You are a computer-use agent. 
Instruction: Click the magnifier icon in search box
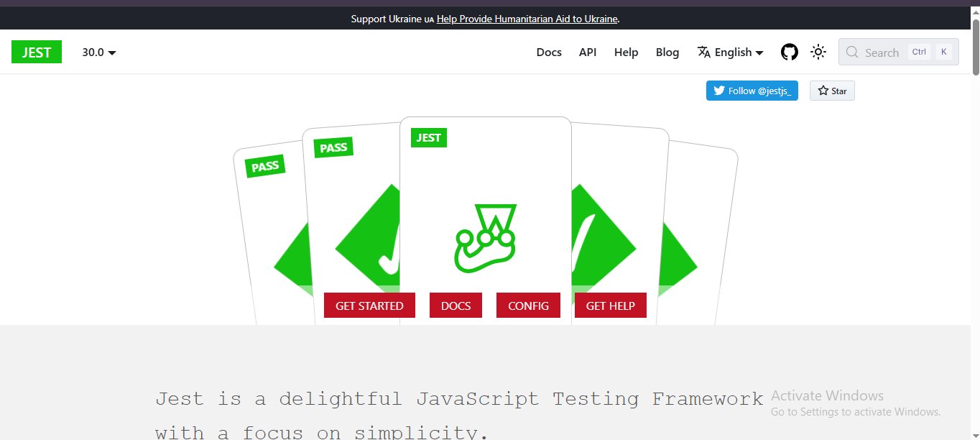click(x=852, y=52)
